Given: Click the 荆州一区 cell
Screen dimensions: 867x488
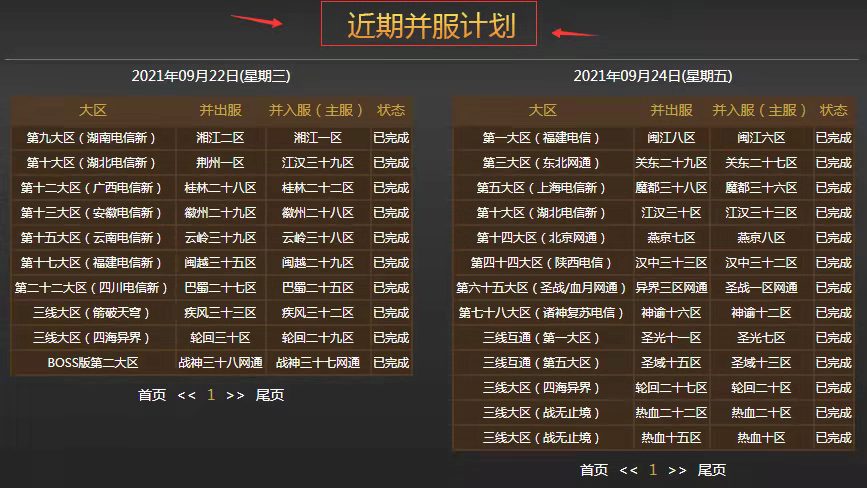Looking at the screenshot, I should [x=220, y=163].
